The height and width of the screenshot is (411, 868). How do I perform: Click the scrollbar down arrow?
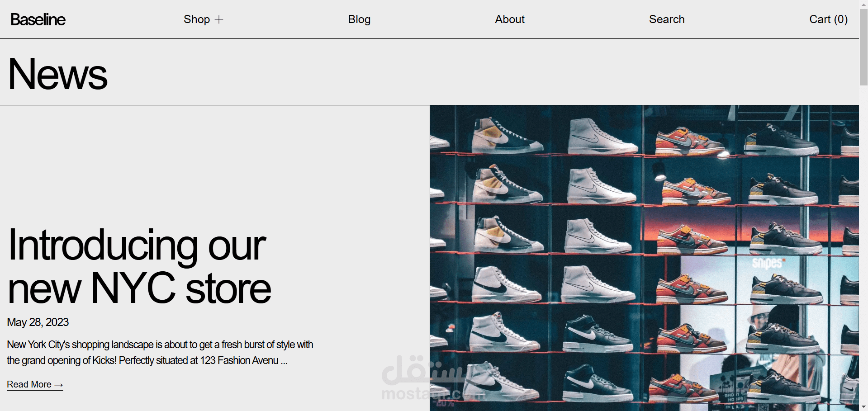[x=863, y=407]
